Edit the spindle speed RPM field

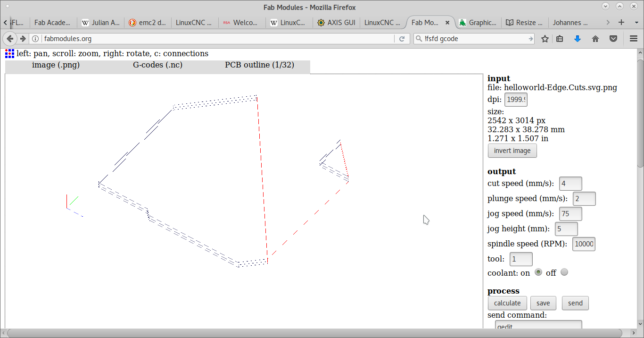pyautogui.click(x=584, y=244)
